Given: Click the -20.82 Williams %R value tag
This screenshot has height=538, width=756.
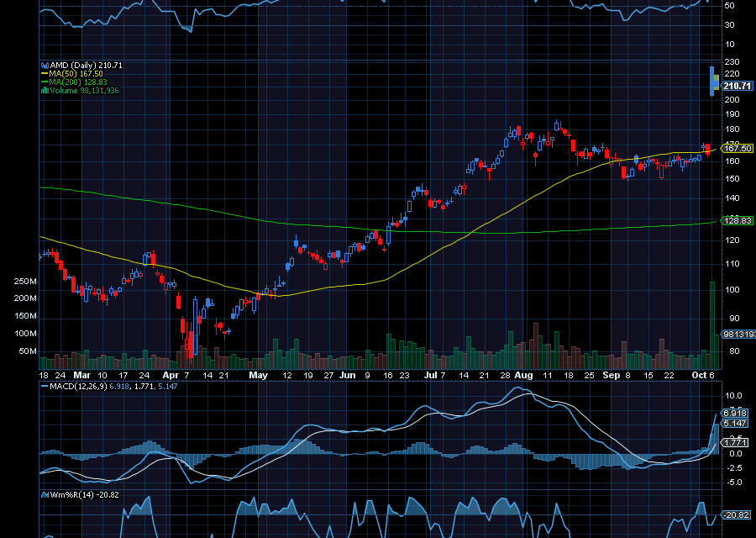Looking at the screenshot, I should click(737, 514).
